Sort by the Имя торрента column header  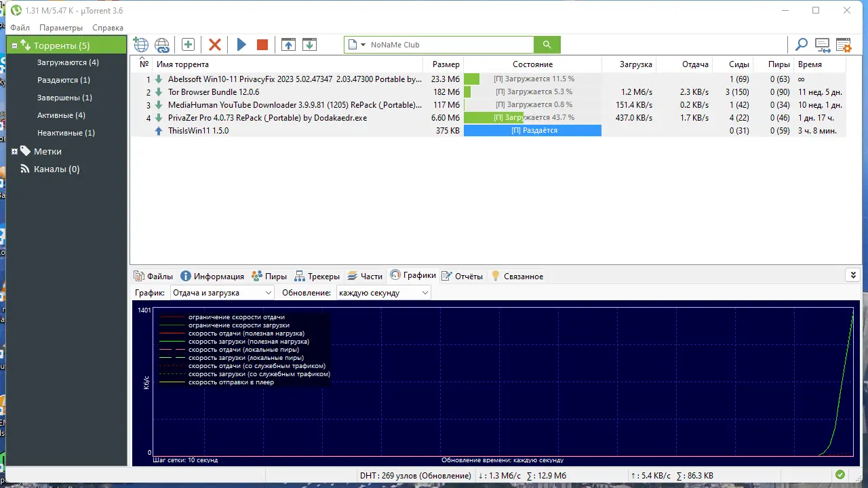(x=288, y=64)
